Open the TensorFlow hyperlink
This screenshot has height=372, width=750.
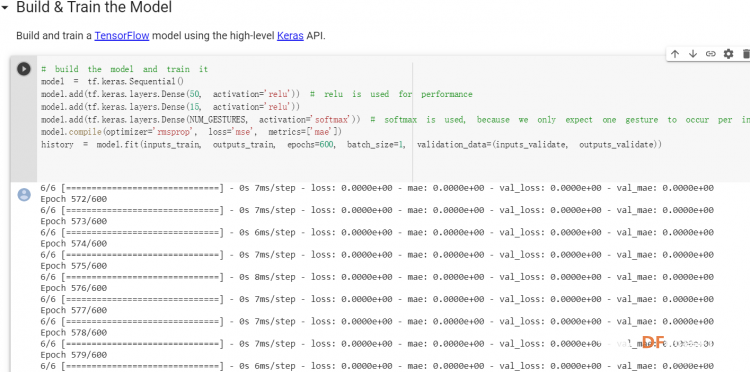(x=122, y=36)
